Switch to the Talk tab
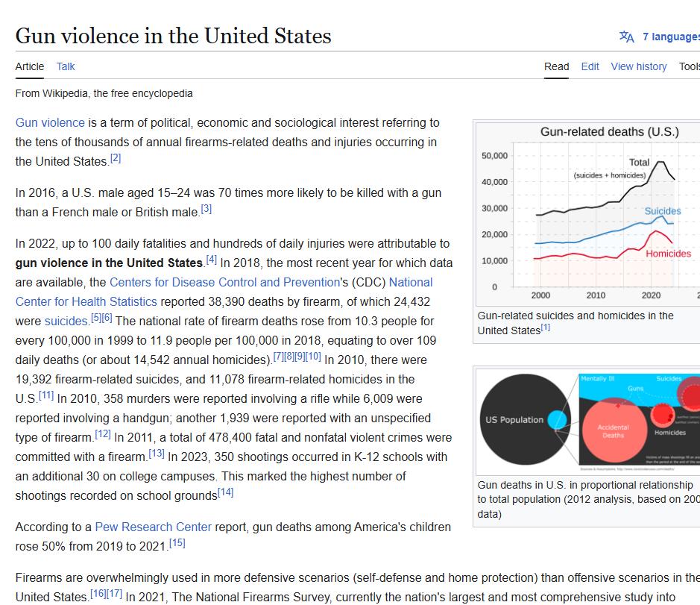700x605 pixels. tap(66, 66)
